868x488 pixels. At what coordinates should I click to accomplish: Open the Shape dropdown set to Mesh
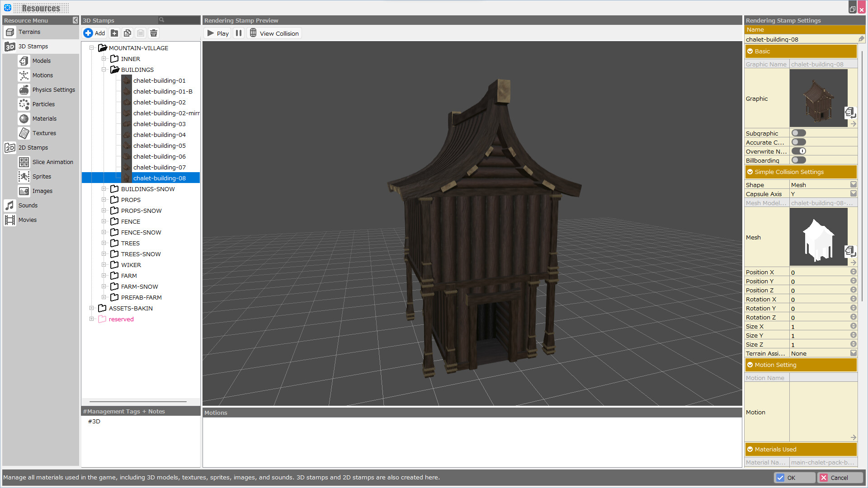(854, 184)
